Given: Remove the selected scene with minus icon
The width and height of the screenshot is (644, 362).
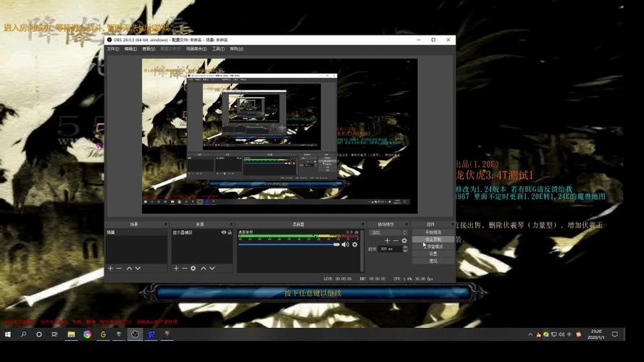Looking at the screenshot, I should tap(119, 268).
